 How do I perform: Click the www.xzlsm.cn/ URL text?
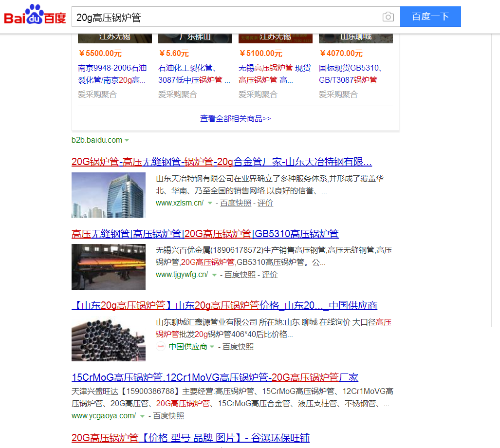coord(180,203)
